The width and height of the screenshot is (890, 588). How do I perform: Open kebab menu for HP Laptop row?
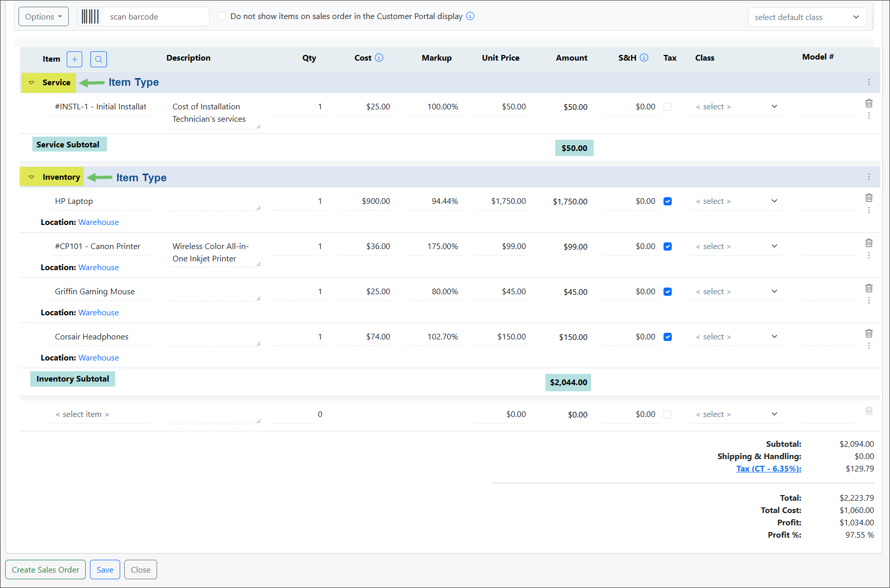[869, 210]
